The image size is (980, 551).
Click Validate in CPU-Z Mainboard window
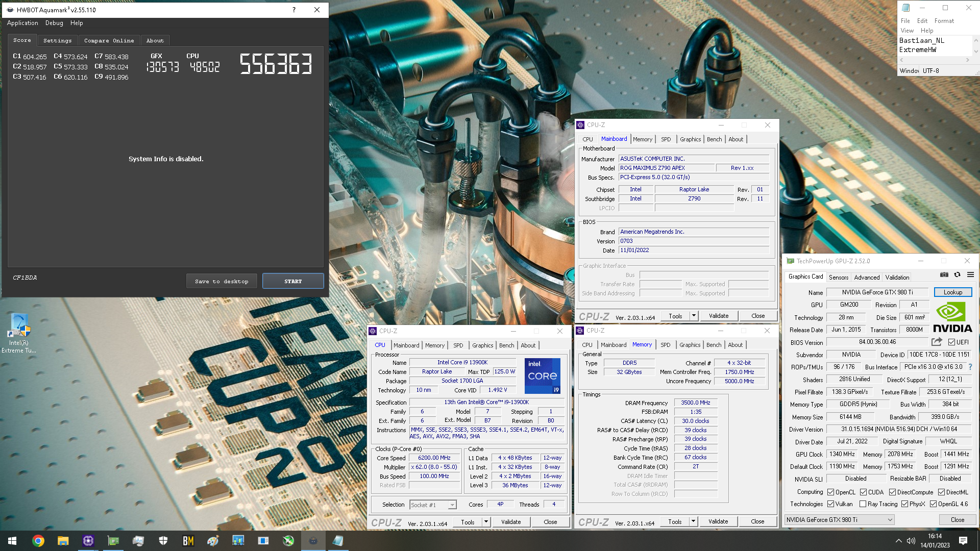pos(718,316)
